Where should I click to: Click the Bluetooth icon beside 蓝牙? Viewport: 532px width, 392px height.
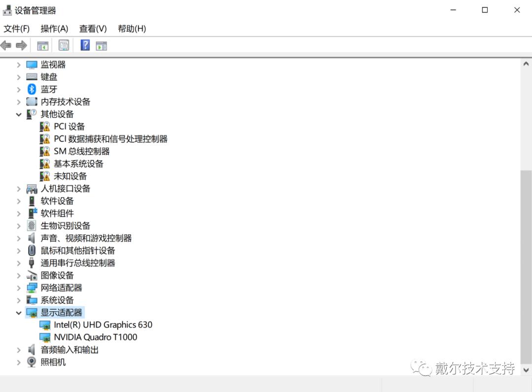click(x=31, y=89)
